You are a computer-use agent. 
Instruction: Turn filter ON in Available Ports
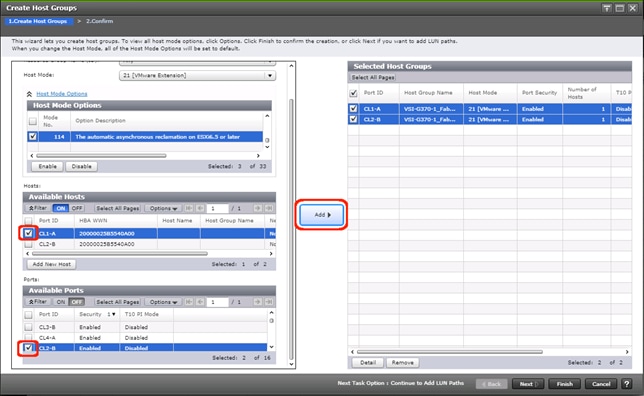[x=61, y=302]
